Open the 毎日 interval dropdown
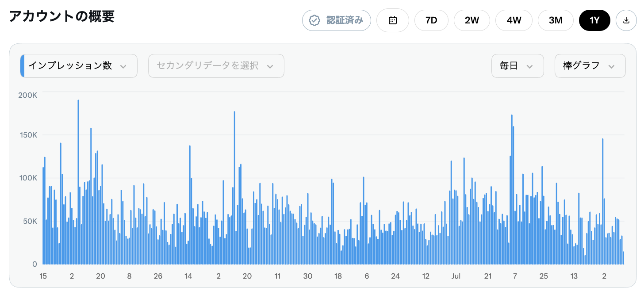Viewport: 644px width, 295px height. point(517,66)
